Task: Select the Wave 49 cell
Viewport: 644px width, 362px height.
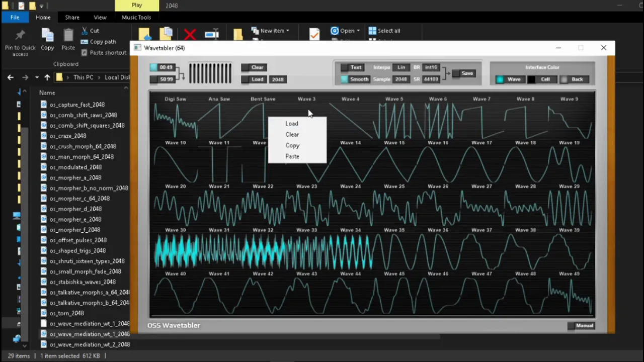Action: (569, 293)
